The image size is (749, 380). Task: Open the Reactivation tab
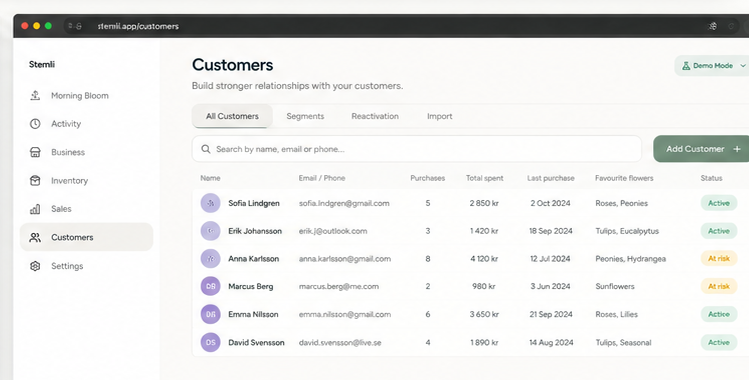pyautogui.click(x=375, y=116)
